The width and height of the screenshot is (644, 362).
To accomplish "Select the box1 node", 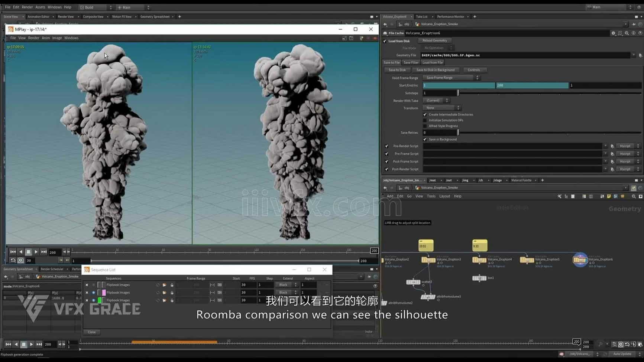I will pyautogui.click(x=479, y=278).
